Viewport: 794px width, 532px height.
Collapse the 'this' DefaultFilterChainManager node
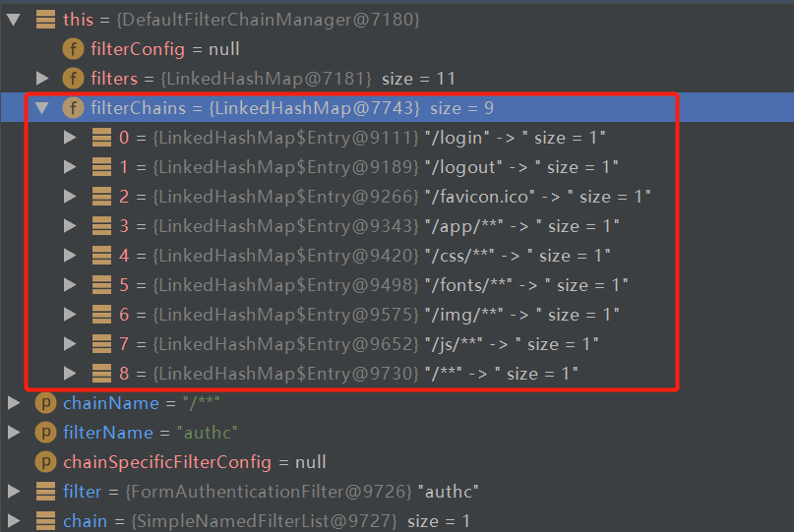click(x=14, y=20)
